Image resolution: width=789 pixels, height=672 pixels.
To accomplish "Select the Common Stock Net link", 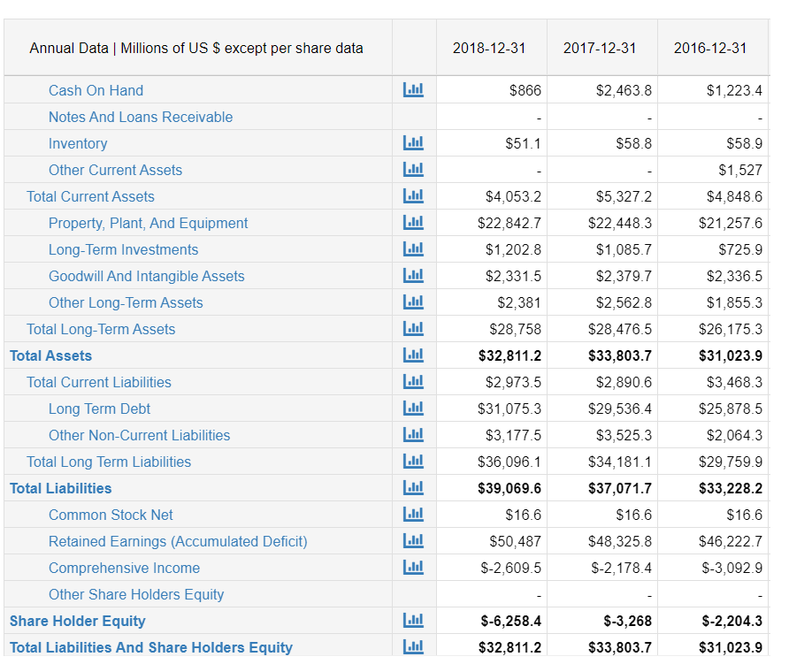I will [x=111, y=514].
